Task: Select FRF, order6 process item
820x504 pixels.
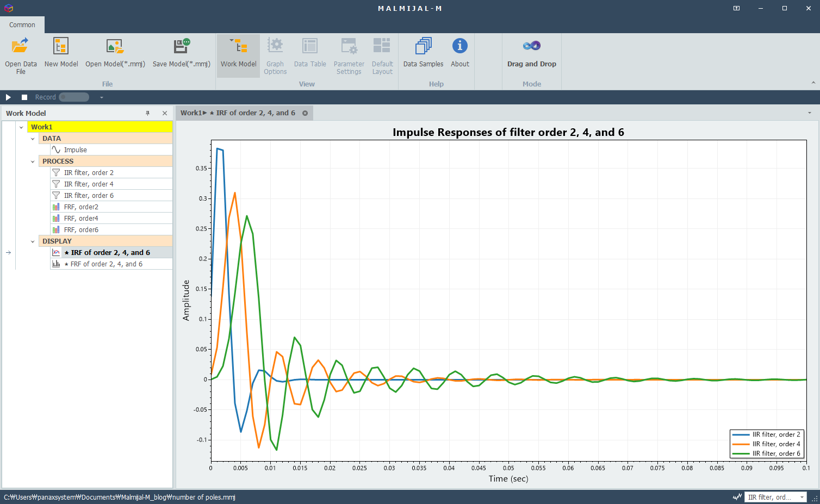Action: 111,229
